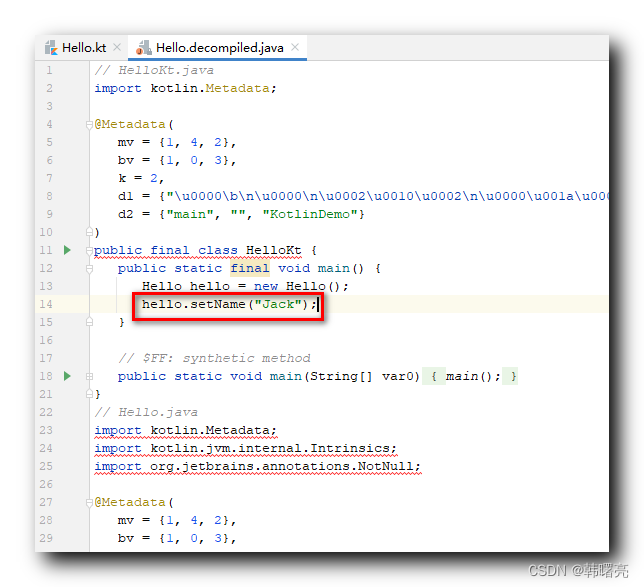Image resolution: width=644 pixels, height=587 pixels.
Task: Expand the folded main method at line 18
Action: (89, 376)
